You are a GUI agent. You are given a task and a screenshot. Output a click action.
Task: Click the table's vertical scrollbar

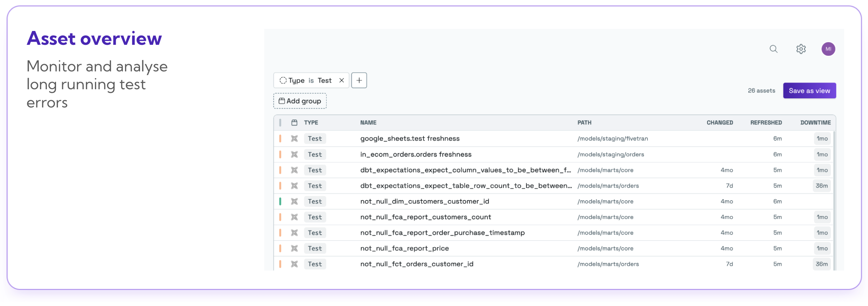point(834,200)
